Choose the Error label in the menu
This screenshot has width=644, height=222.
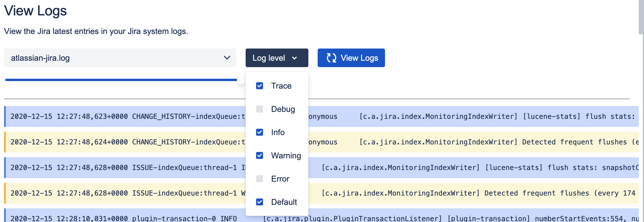click(280, 179)
